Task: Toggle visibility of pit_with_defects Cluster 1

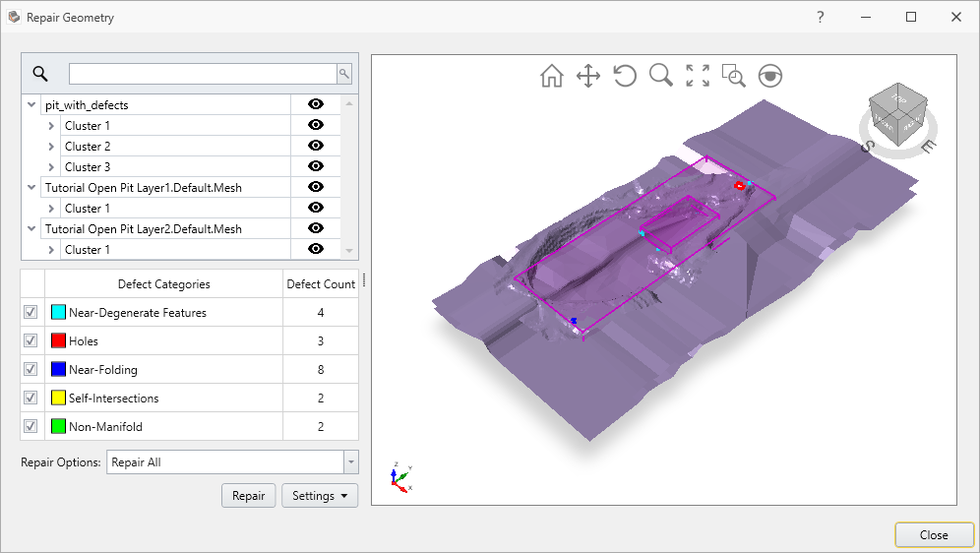Action: point(316,125)
